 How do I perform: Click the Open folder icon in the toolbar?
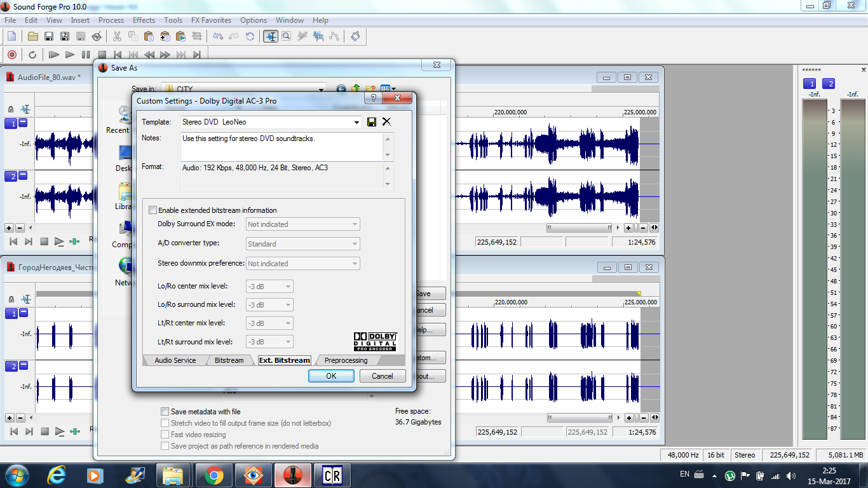(x=33, y=36)
